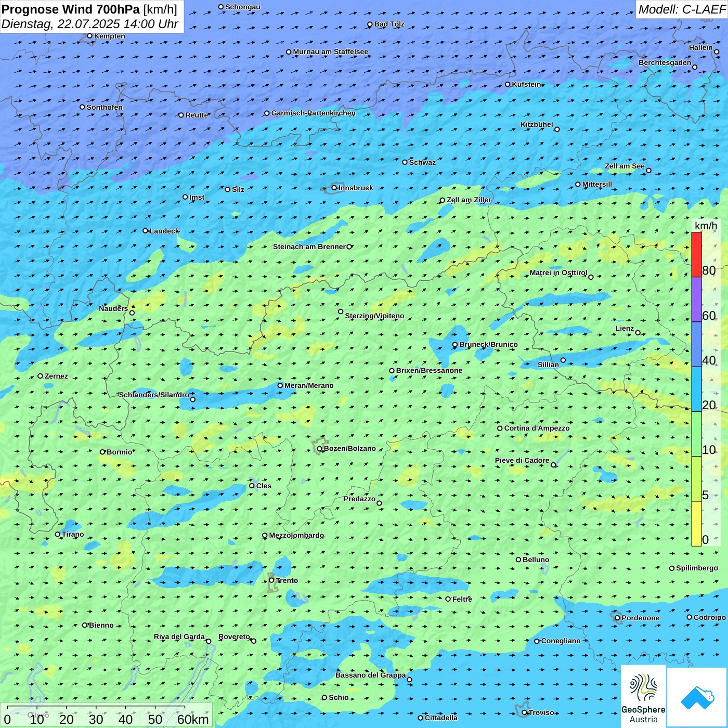The height and width of the screenshot is (728, 728).
Task: Click the Modell: C-LAEF label
Action: point(681,9)
